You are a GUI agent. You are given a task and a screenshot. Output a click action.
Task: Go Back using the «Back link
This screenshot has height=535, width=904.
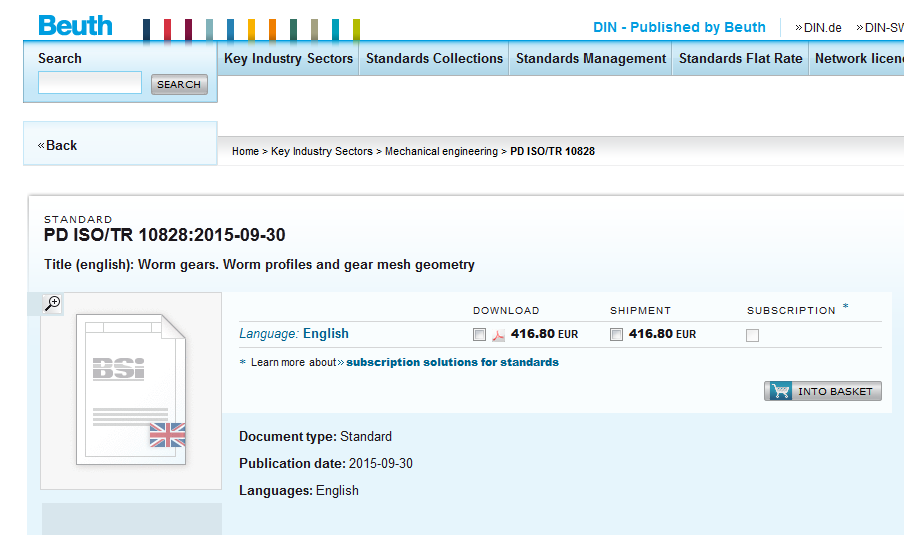58,145
